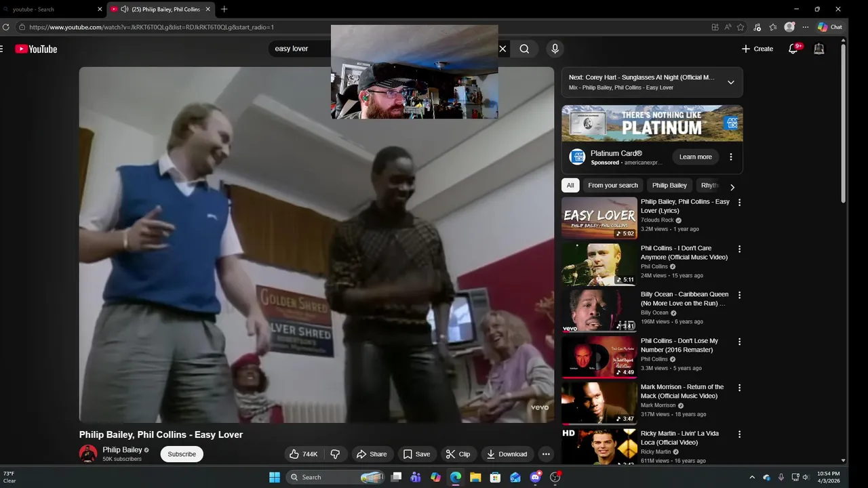Open the American Express Platinum banner ad

point(652,123)
